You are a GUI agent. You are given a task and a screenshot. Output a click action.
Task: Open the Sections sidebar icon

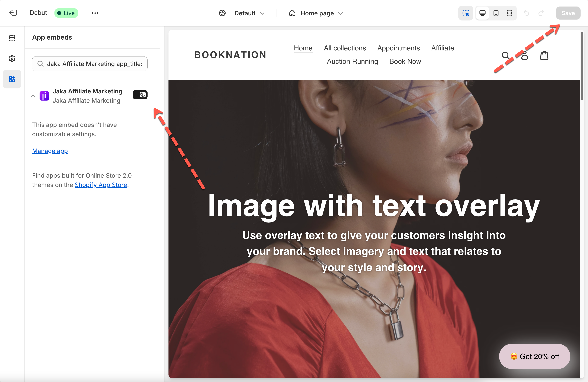coord(12,38)
